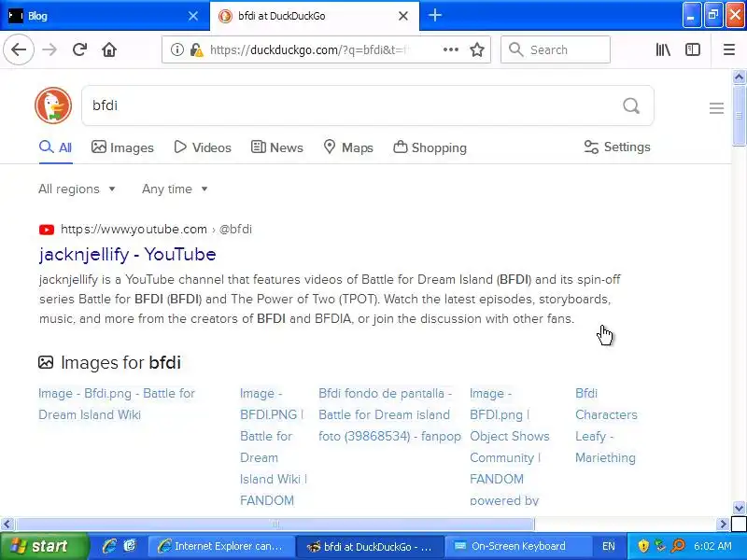The image size is (747, 560).
Task: Close the Blog tab
Action: point(193,16)
